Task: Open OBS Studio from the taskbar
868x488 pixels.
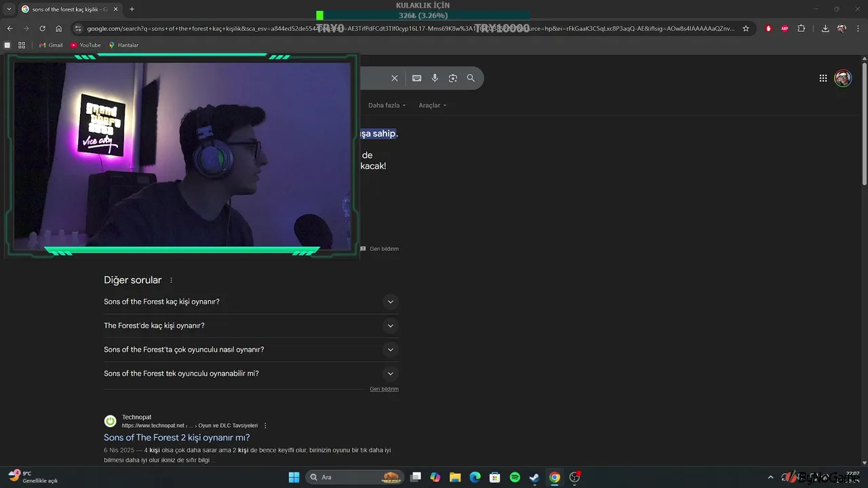Action: (575, 477)
